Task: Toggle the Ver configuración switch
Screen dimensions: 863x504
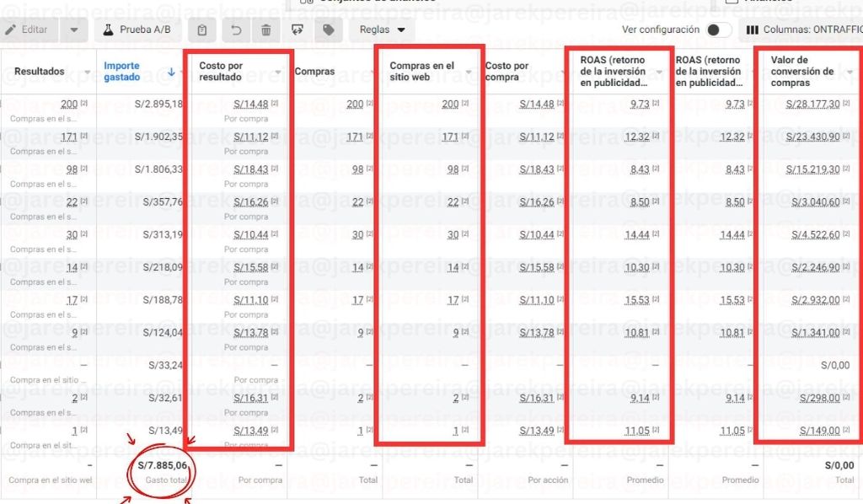Action: coord(718,29)
